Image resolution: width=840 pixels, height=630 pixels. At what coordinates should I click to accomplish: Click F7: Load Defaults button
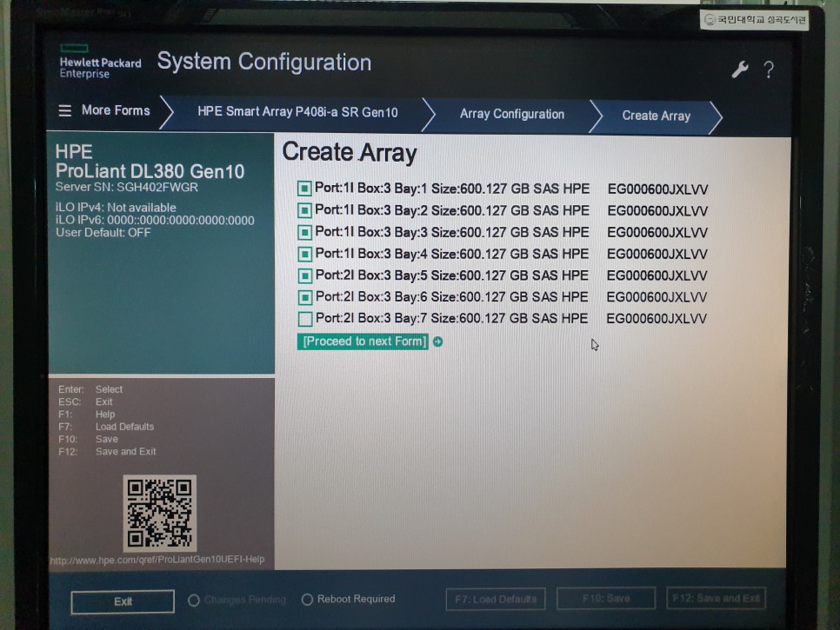(x=496, y=599)
